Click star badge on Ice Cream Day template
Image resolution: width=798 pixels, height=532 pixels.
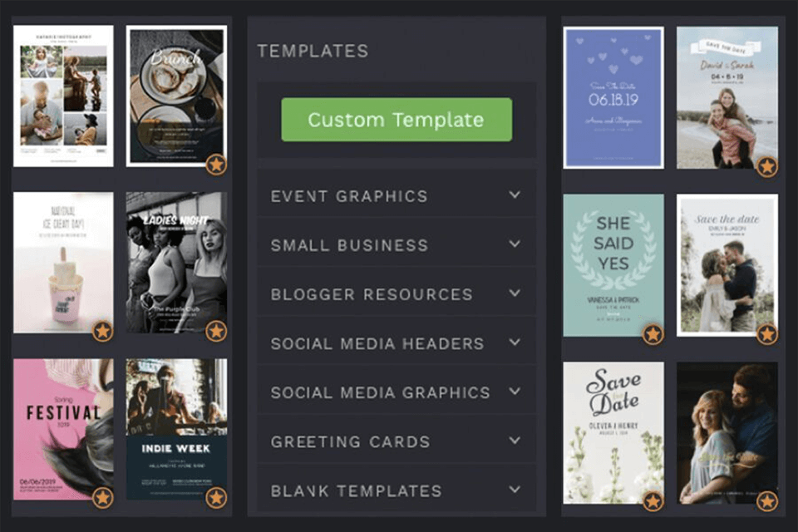(x=102, y=332)
